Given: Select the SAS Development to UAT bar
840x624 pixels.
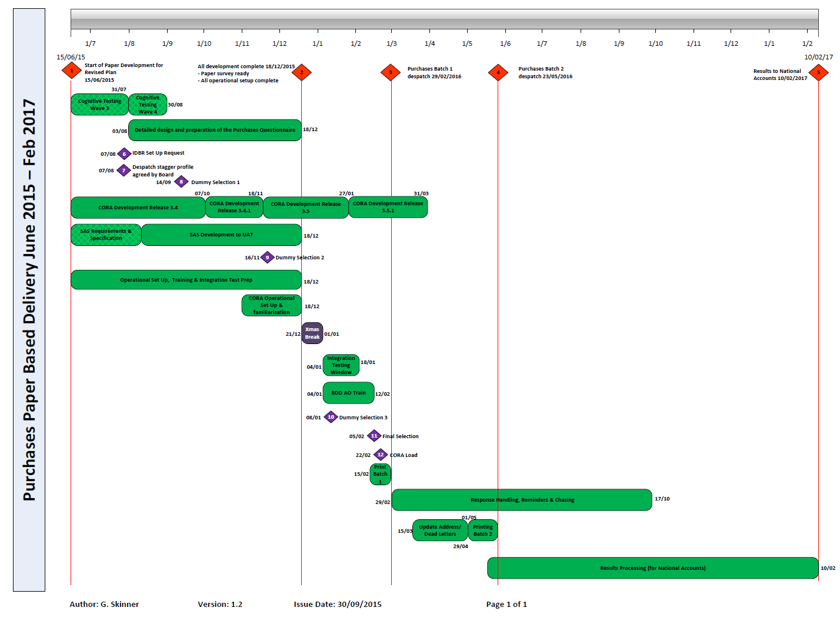Looking at the screenshot, I should pyautogui.click(x=221, y=235).
